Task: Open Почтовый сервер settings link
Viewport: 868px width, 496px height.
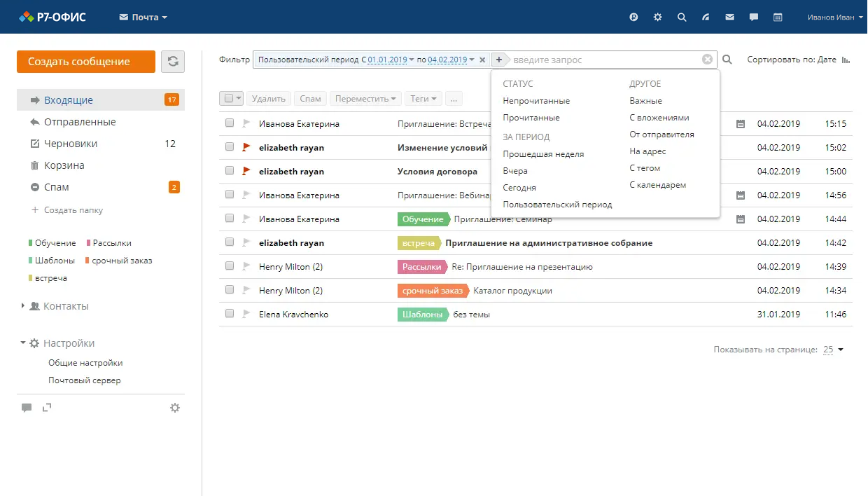Action: click(84, 380)
